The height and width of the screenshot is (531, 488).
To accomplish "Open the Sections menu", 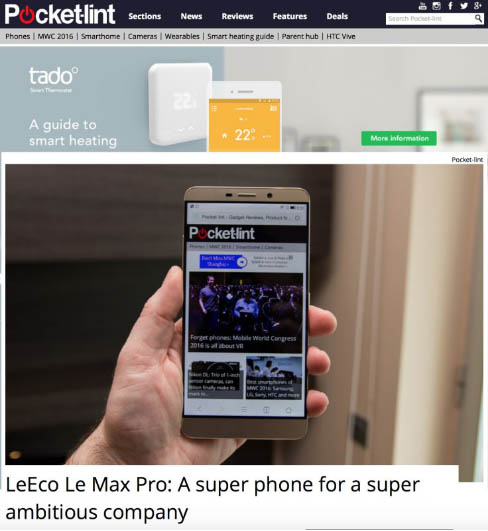I will click(x=145, y=16).
